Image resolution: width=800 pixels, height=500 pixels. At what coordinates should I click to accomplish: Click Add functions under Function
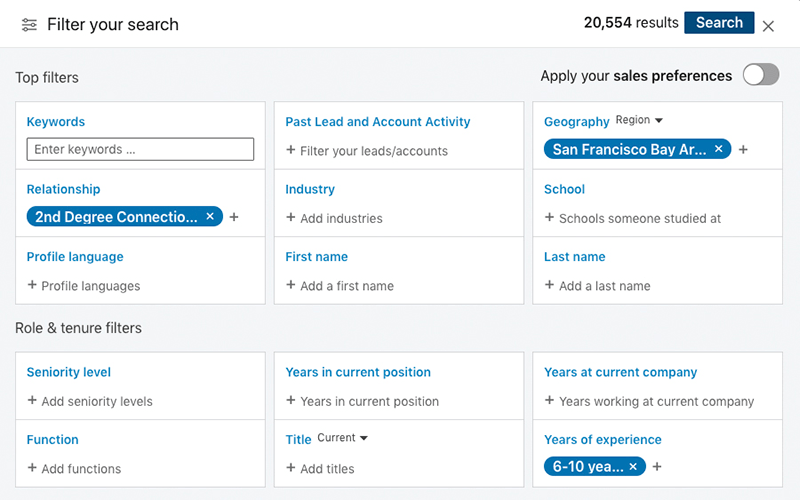74,468
